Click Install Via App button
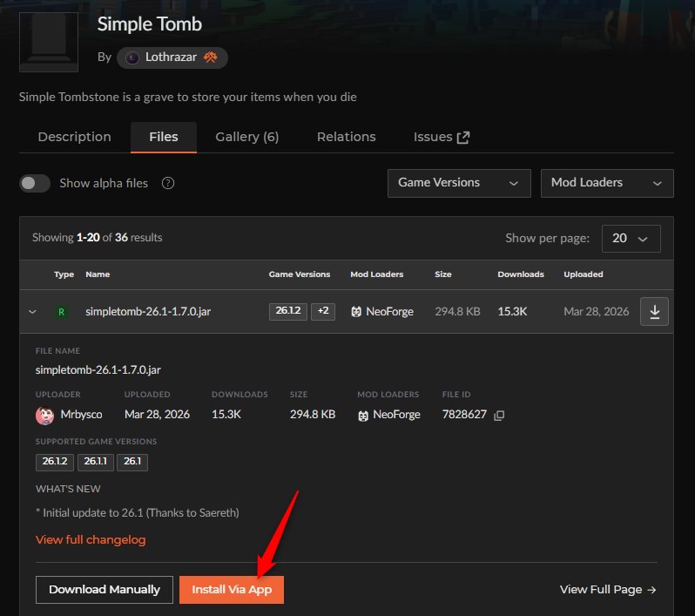Image resolution: width=695 pixels, height=616 pixels. coord(232,590)
